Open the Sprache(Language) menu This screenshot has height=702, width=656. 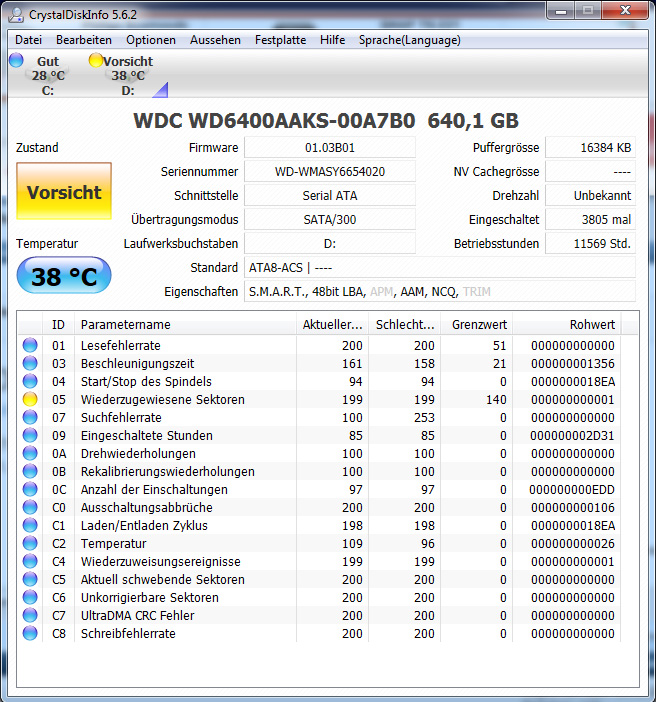point(409,40)
